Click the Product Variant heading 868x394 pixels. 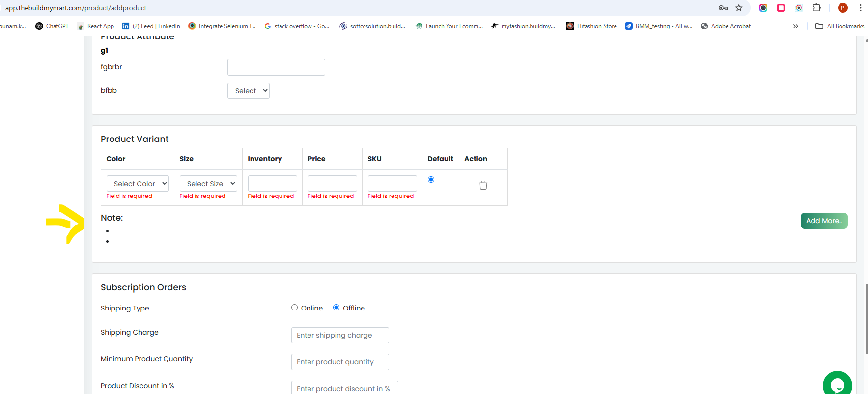pyautogui.click(x=135, y=139)
